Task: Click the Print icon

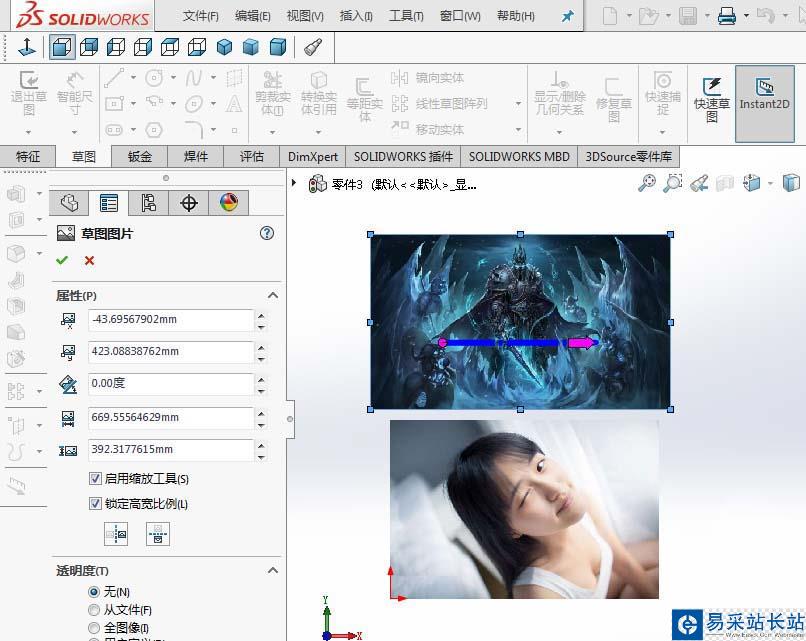Action: pos(727,16)
